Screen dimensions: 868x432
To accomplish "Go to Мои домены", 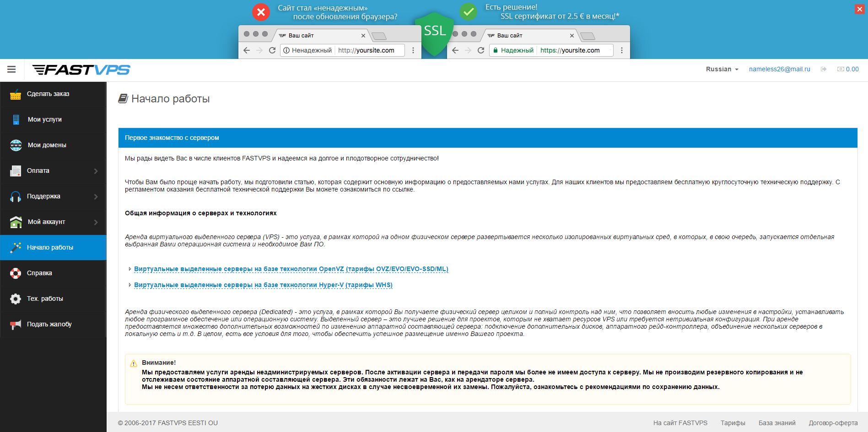I will pos(53,145).
